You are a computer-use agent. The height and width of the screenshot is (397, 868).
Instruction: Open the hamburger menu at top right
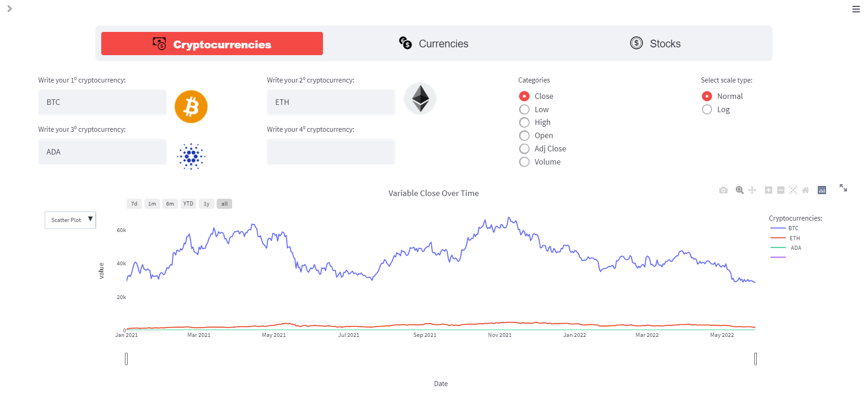coord(856,9)
